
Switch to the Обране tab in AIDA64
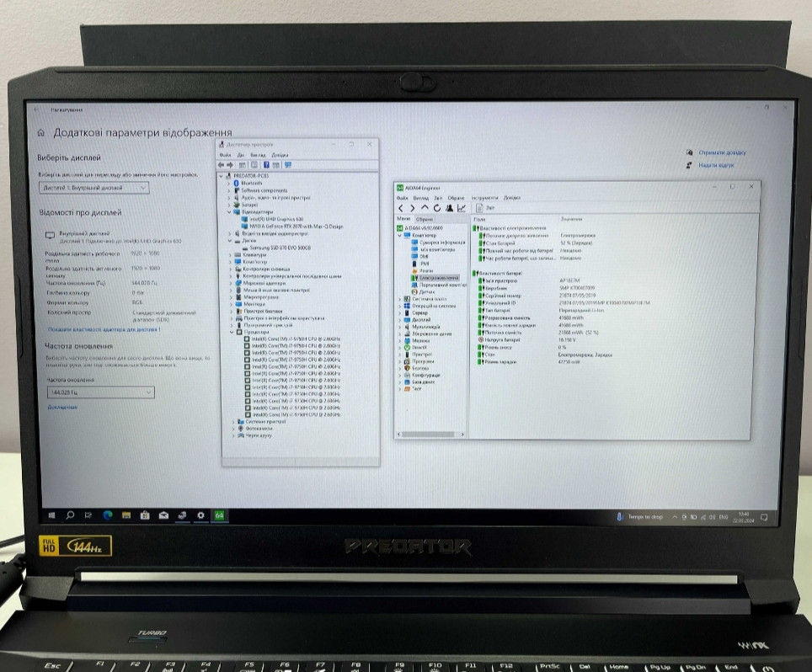pyautogui.click(x=425, y=219)
